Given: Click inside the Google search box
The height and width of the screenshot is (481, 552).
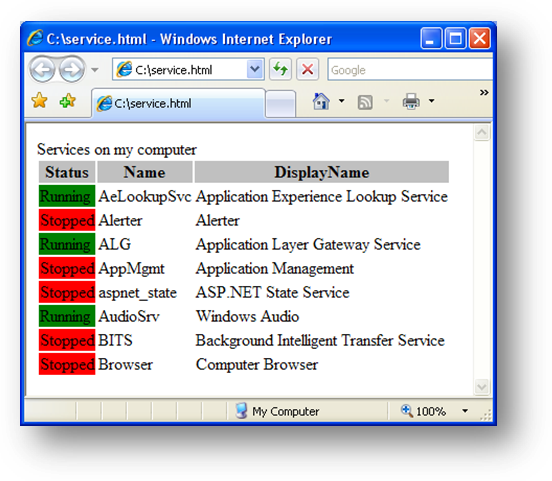Looking at the screenshot, I should 410,70.
